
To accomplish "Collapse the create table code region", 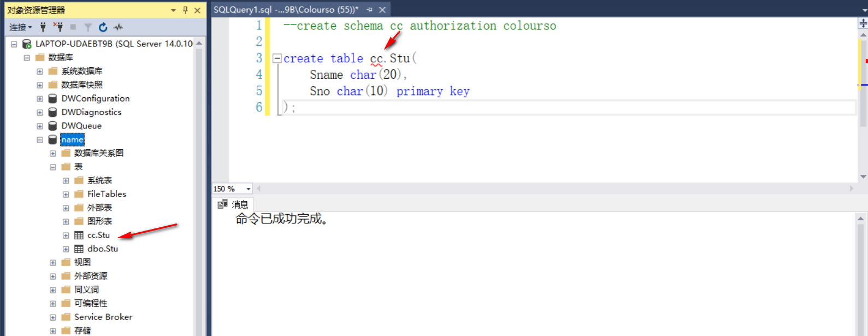I will [x=277, y=58].
